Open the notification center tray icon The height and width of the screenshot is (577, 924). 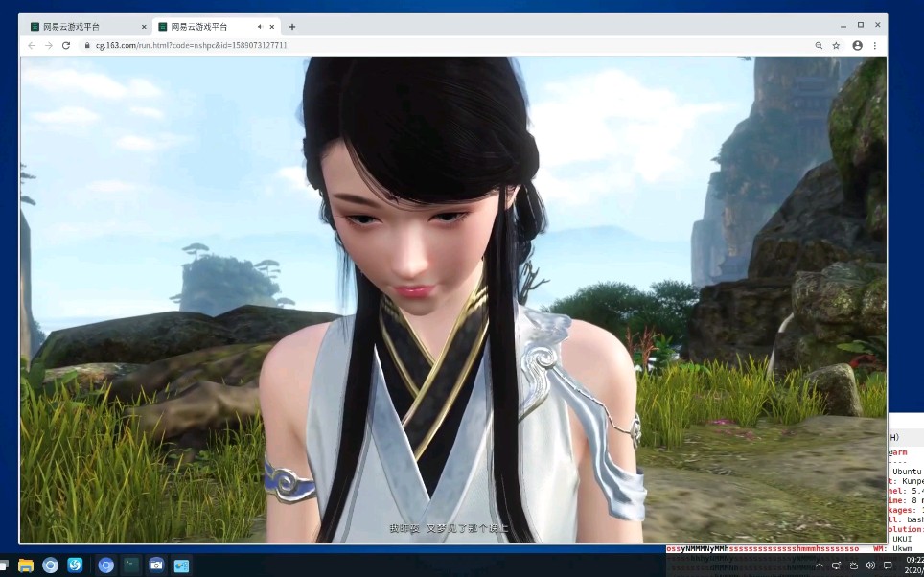[888, 565]
